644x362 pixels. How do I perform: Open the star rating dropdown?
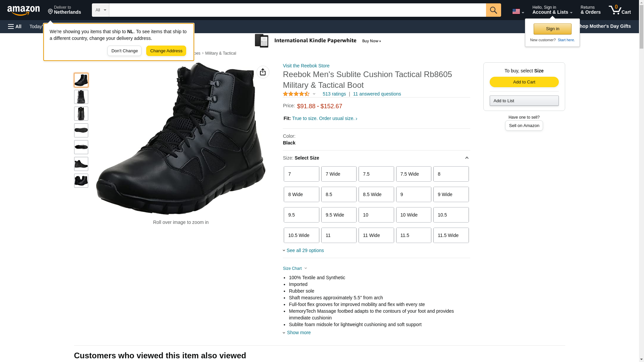click(x=299, y=94)
